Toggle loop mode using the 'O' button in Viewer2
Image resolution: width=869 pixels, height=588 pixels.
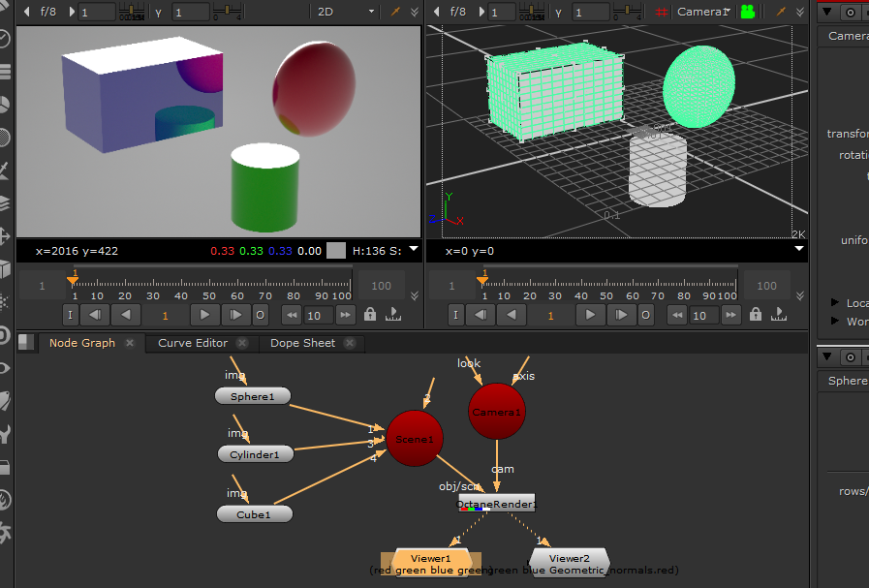coord(645,315)
